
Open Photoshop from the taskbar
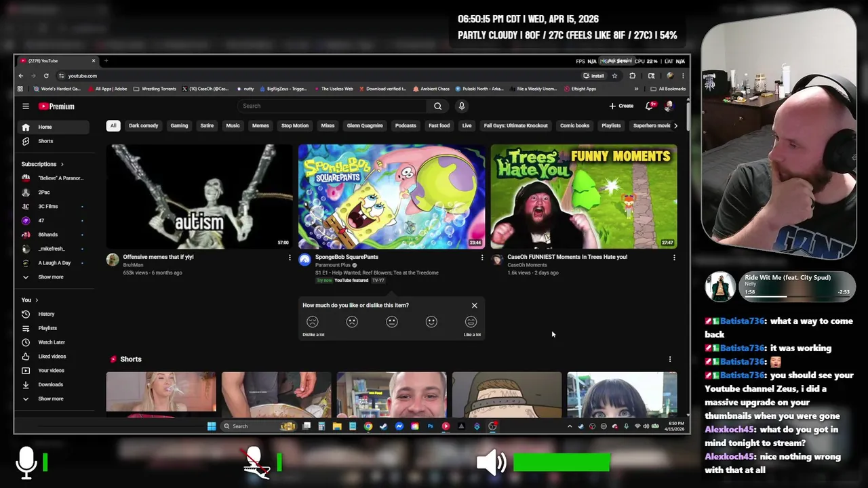pyautogui.click(x=430, y=426)
